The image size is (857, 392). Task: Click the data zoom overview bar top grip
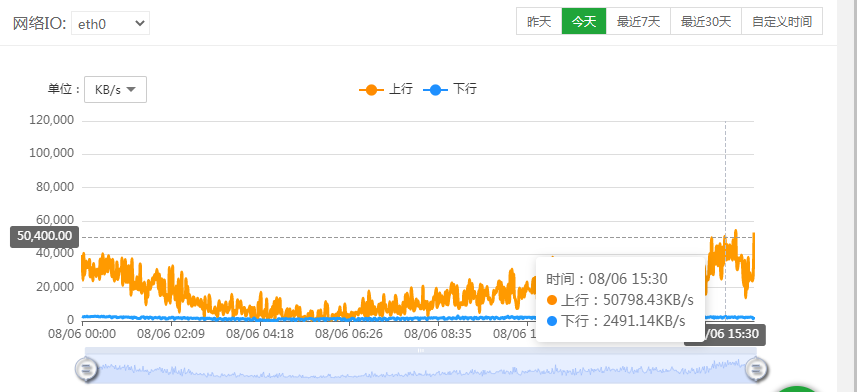click(x=420, y=350)
